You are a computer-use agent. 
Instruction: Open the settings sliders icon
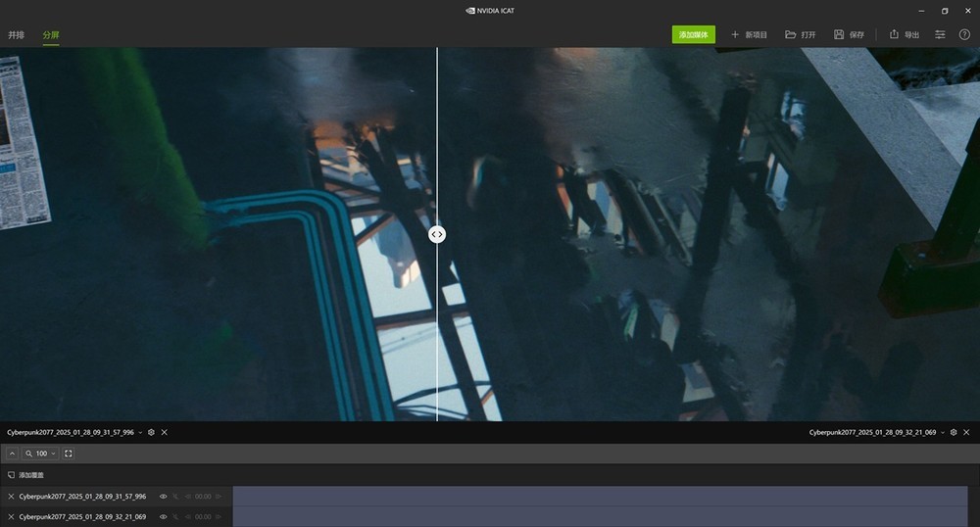point(940,35)
